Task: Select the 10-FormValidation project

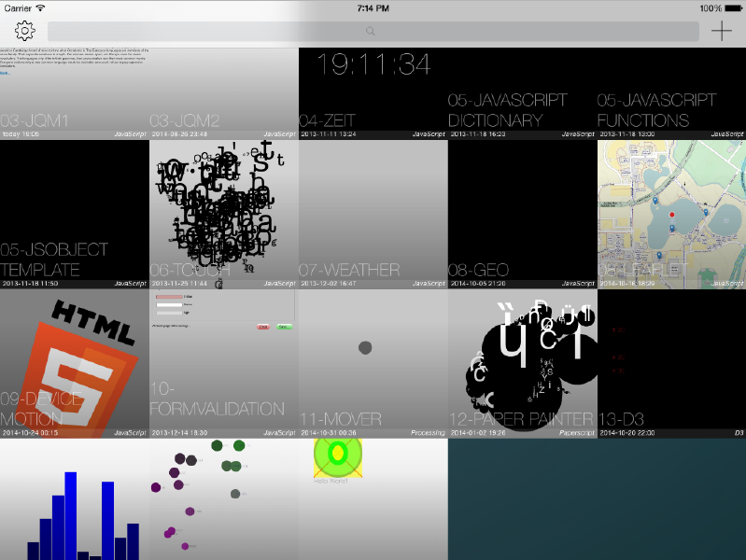Action: click(223, 364)
